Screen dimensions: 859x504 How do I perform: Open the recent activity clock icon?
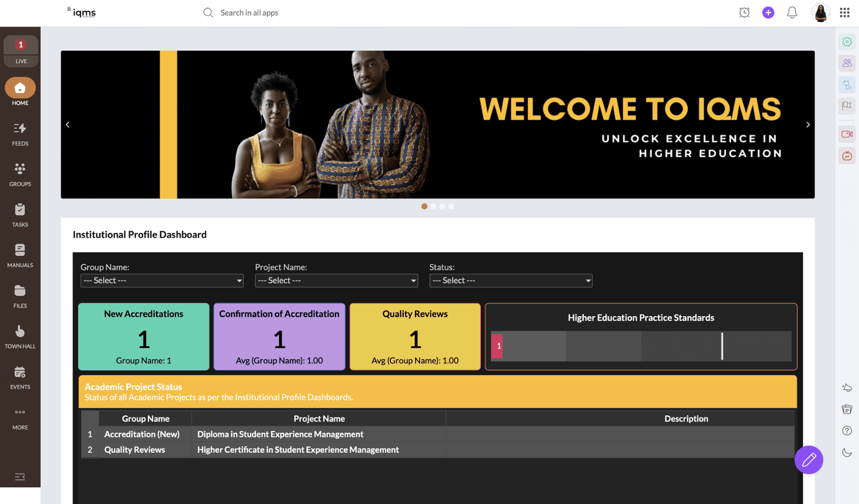point(744,12)
